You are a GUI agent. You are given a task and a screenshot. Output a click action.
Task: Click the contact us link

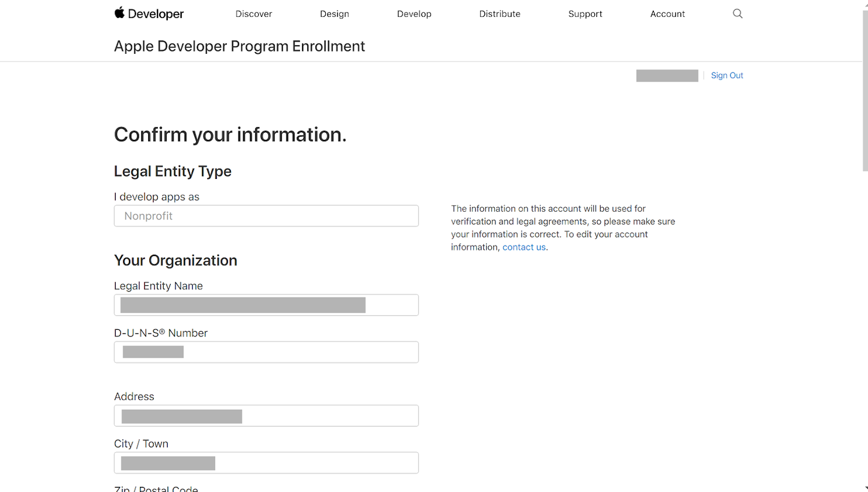point(524,247)
